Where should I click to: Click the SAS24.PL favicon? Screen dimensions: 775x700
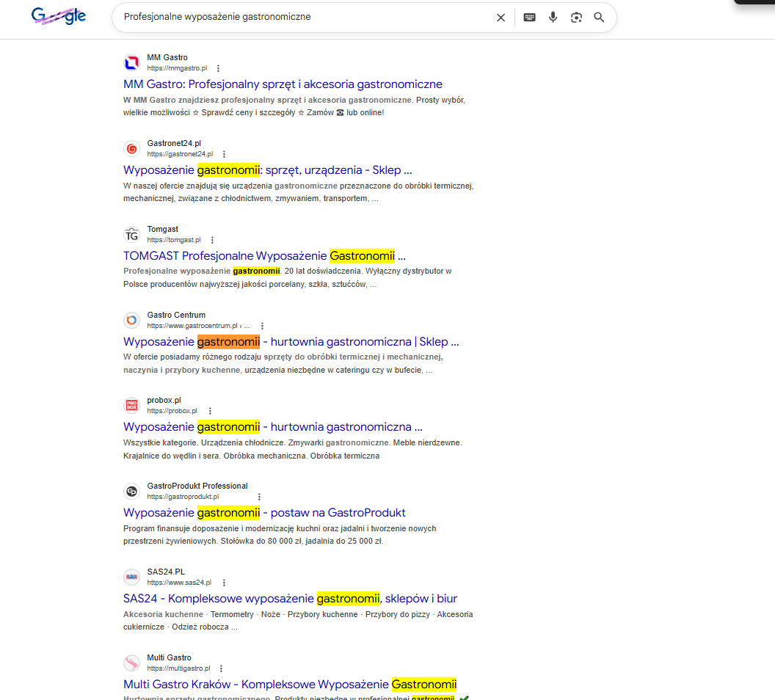click(x=131, y=577)
